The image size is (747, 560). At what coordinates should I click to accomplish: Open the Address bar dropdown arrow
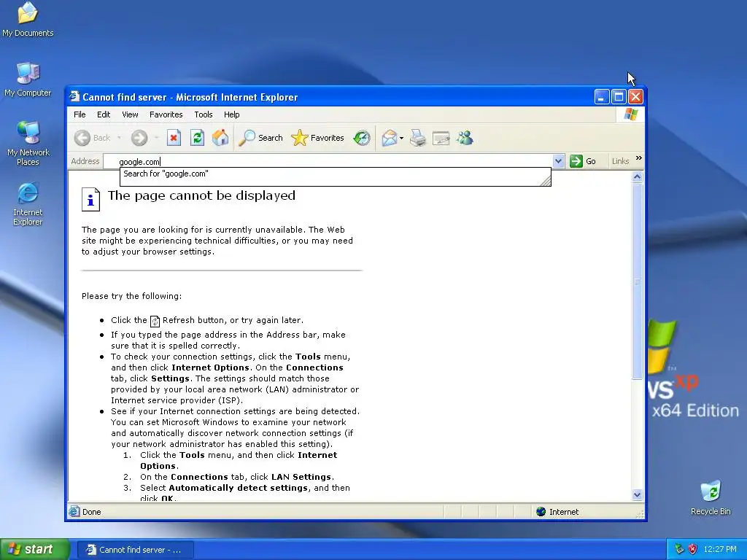coord(558,161)
